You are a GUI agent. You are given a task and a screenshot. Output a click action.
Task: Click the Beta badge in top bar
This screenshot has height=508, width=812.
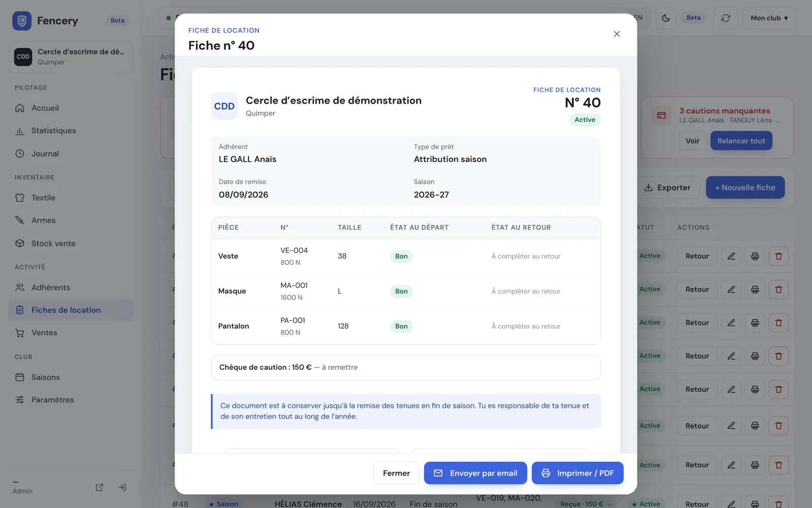point(693,18)
